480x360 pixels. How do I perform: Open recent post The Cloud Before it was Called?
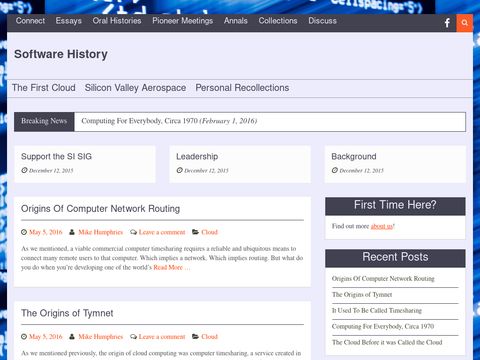387,342
